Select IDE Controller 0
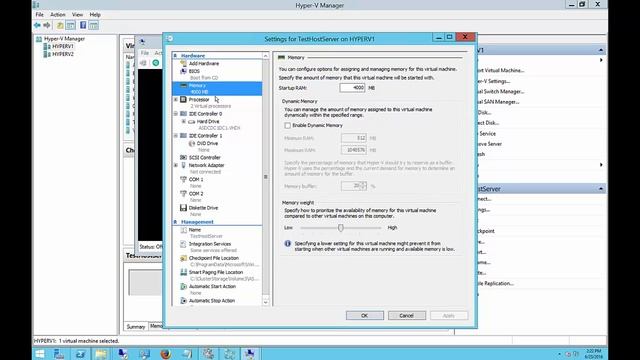 click(x=205, y=114)
